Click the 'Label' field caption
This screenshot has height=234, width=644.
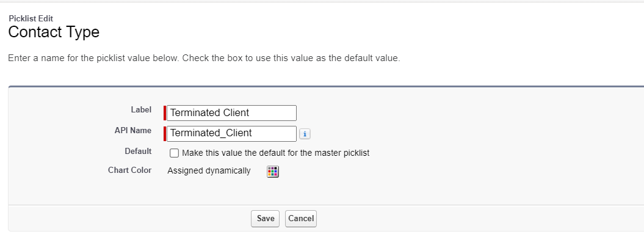[141, 110]
